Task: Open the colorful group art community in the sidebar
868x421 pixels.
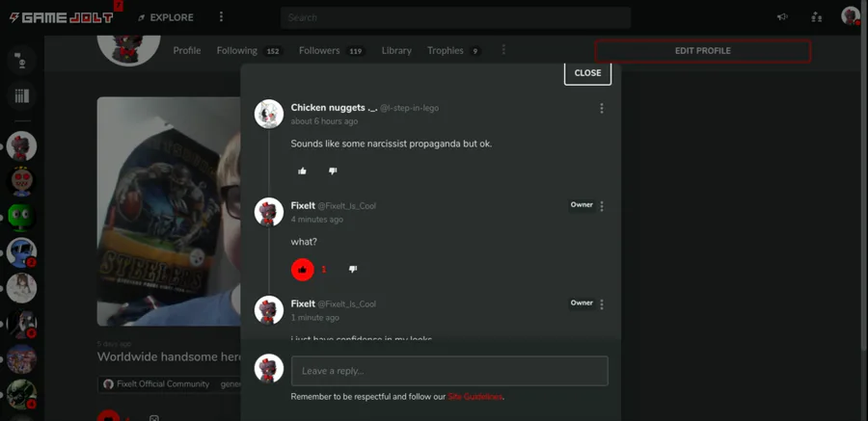Action: (x=21, y=359)
